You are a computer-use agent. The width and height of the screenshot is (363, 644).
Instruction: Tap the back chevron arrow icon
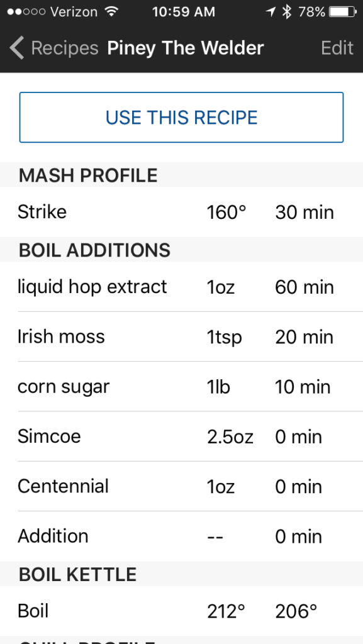tap(17, 48)
